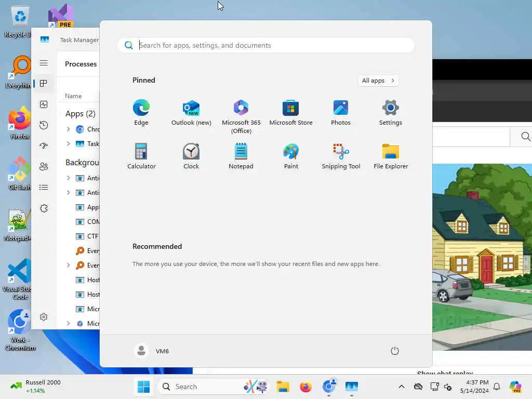532x399 pixels.
Task: Toggle Task Manager hamburger navigation menu
Action: [x=44, y=63]
